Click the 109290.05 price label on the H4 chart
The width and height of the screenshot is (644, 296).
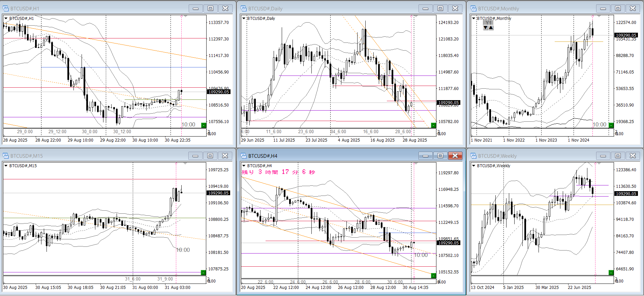(448, 243)
